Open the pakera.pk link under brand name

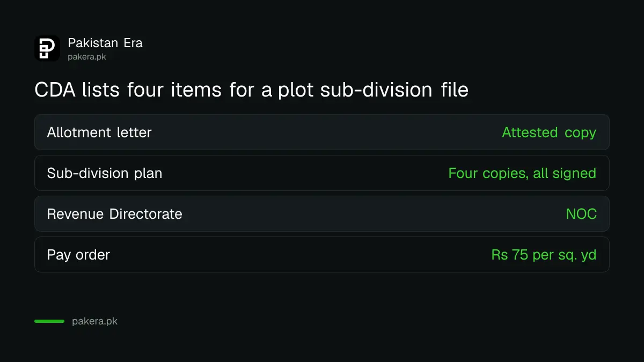87,56
